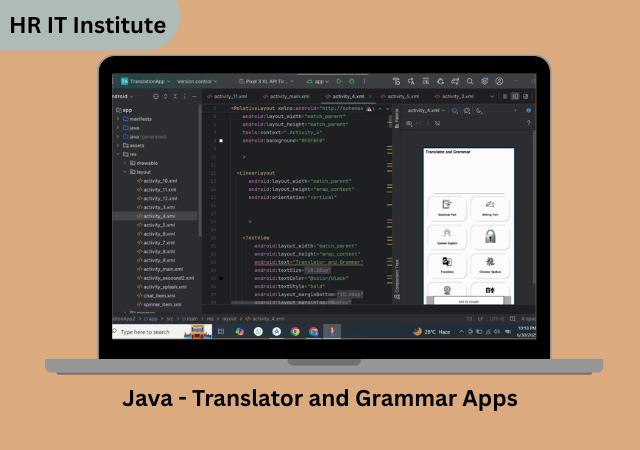Select activity_12.xml in project tree
Image resolution: width=640 pixels, height=450 pixels.
(x=157, y=198)
